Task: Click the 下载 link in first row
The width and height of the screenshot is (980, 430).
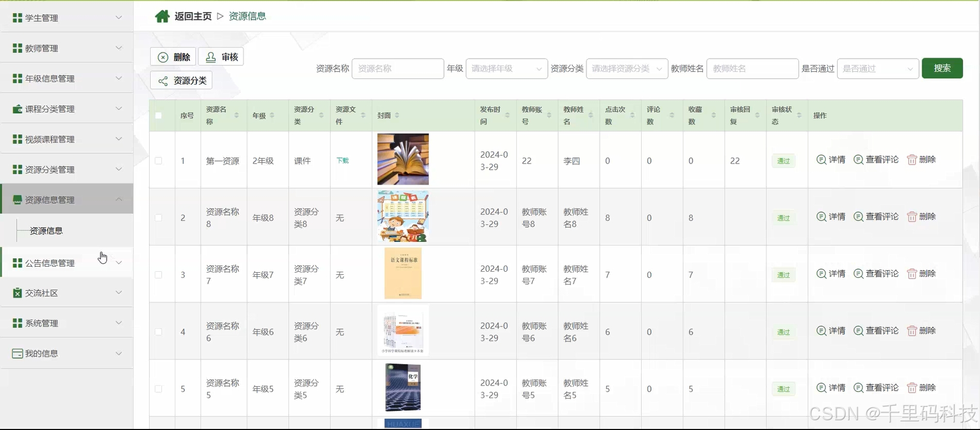Action: [342, 160]
